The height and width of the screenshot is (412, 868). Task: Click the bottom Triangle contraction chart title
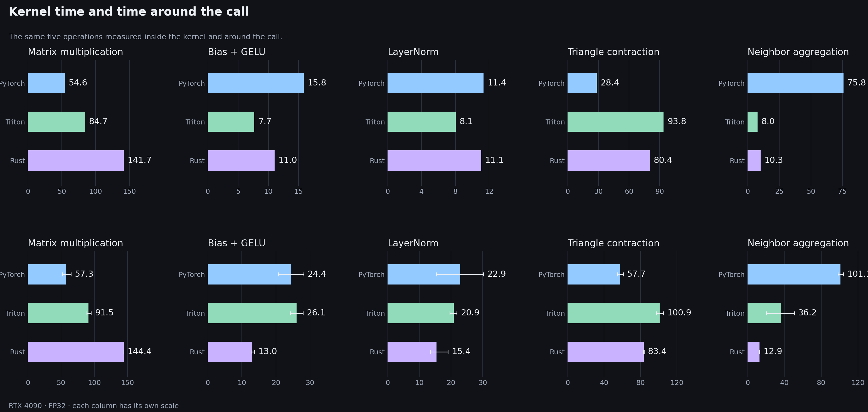pos(614,243)
